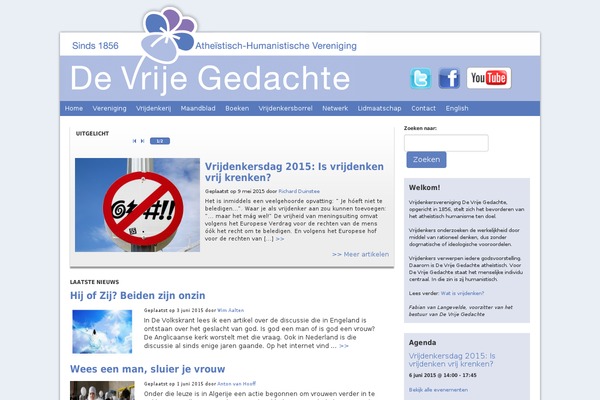Open the Vrijdenkersborrel menu item
This screenshot has width=600, height=400.
pyautogui.click(x=285, y=108)
